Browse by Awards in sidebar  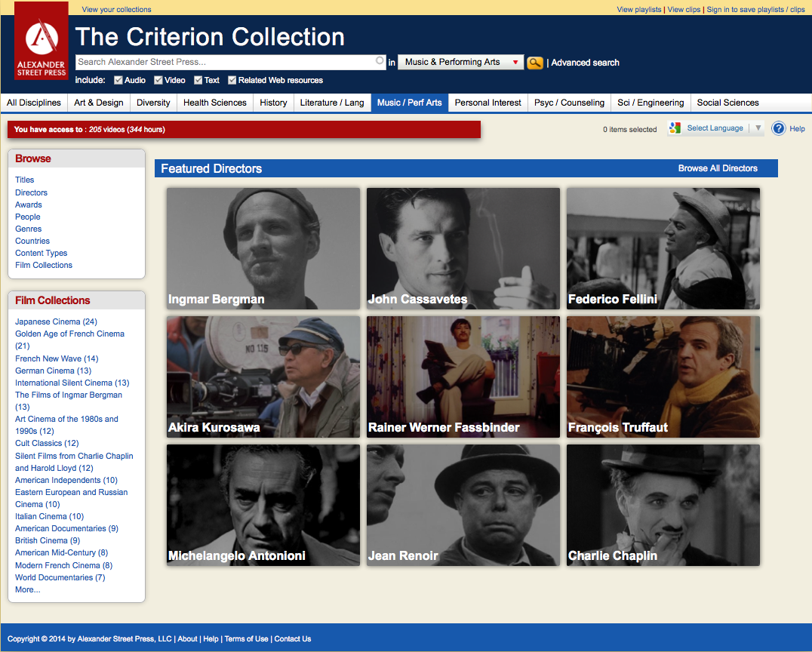pos(29,205)
